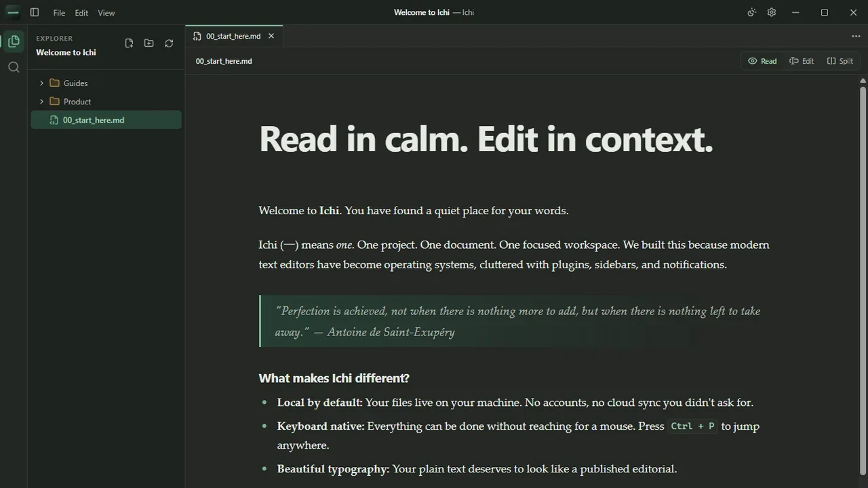Switch the light/dark theme icon
The image size is (868, 488).
click(751, 12)
